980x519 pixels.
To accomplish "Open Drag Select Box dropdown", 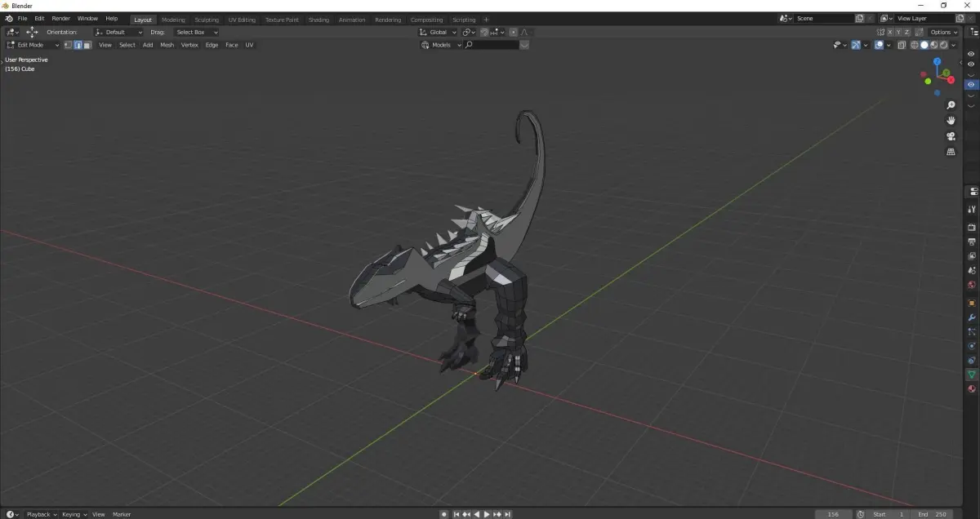I will (x=196, y=32).
